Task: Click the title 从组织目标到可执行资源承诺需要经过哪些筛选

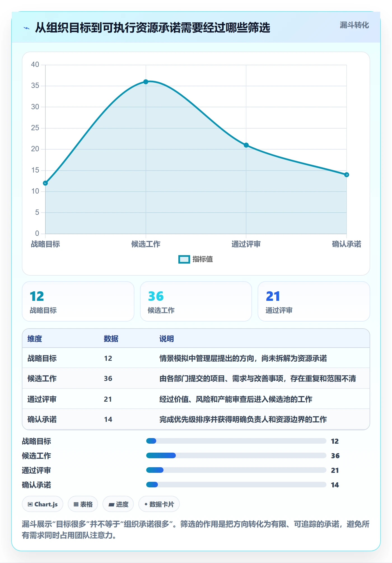Action: coord(153,28)
